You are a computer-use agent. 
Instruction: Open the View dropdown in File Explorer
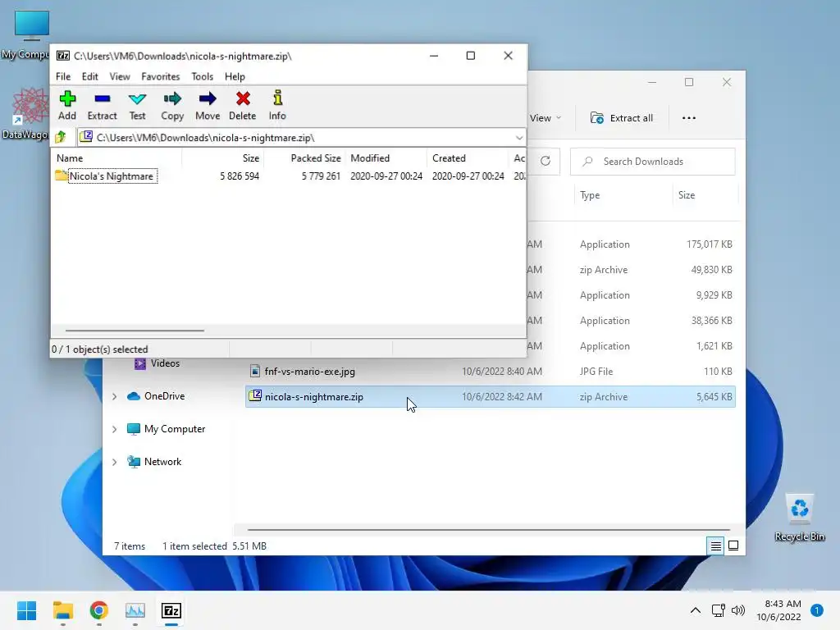545,118
